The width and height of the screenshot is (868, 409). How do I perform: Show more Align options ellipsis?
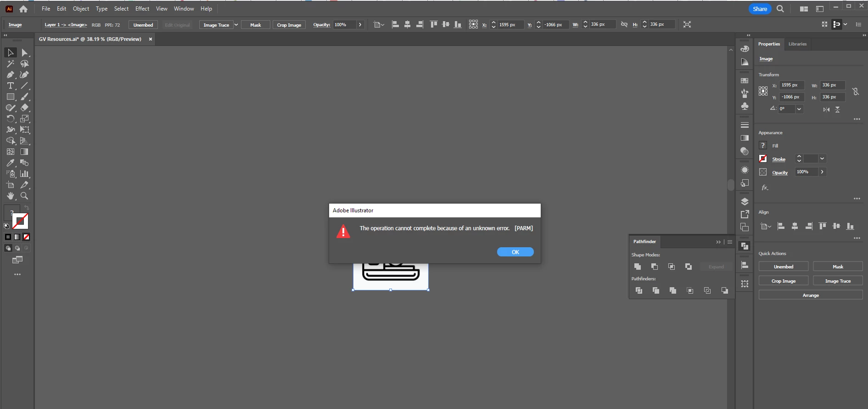pyautogui.click(x=857, y=238)
